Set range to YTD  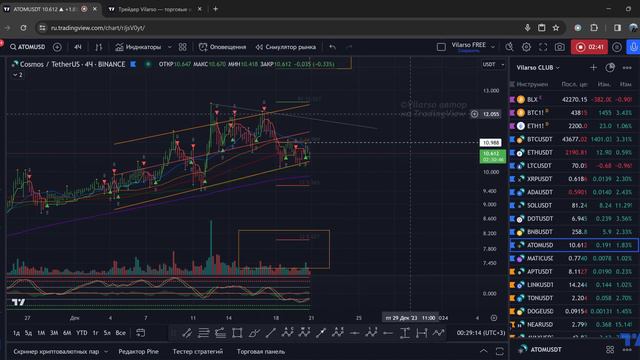[82, 333]
